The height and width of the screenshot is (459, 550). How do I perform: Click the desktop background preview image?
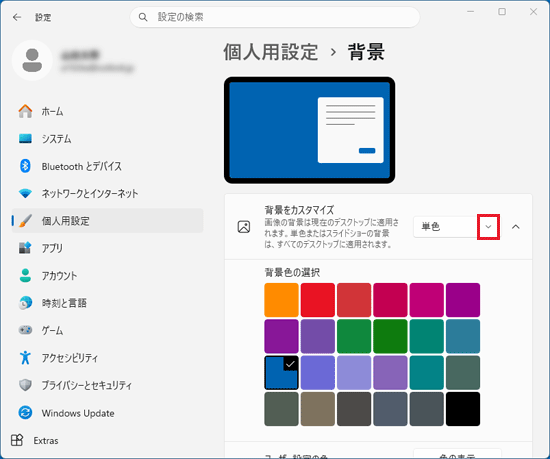[309, 130]
